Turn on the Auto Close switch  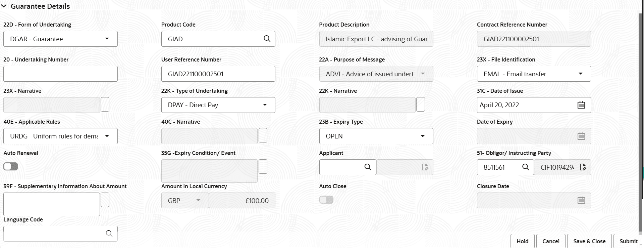pos(326,200)
